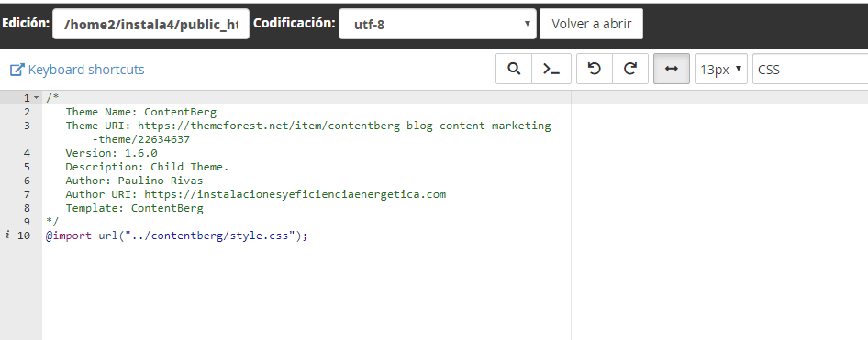
Task: Open the CSS language mode dropdown
Action: tap(810, 69)
